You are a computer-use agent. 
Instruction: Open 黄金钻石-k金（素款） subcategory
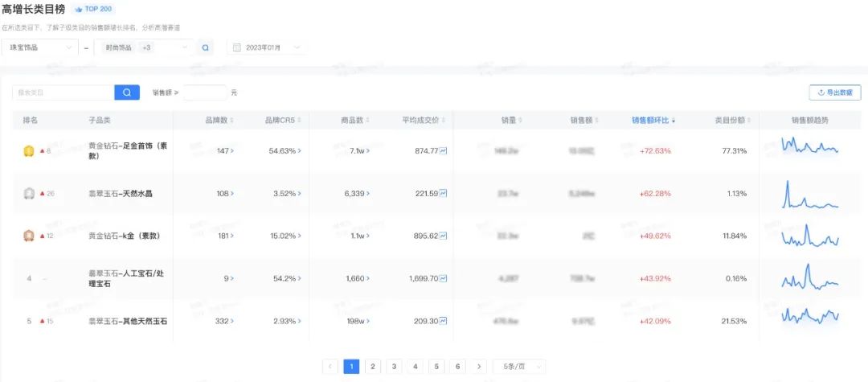[124, 236]
